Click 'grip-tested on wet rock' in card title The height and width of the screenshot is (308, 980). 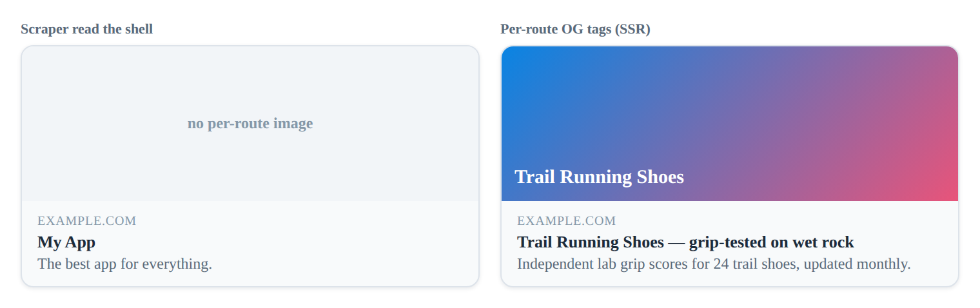click(771, 242)
